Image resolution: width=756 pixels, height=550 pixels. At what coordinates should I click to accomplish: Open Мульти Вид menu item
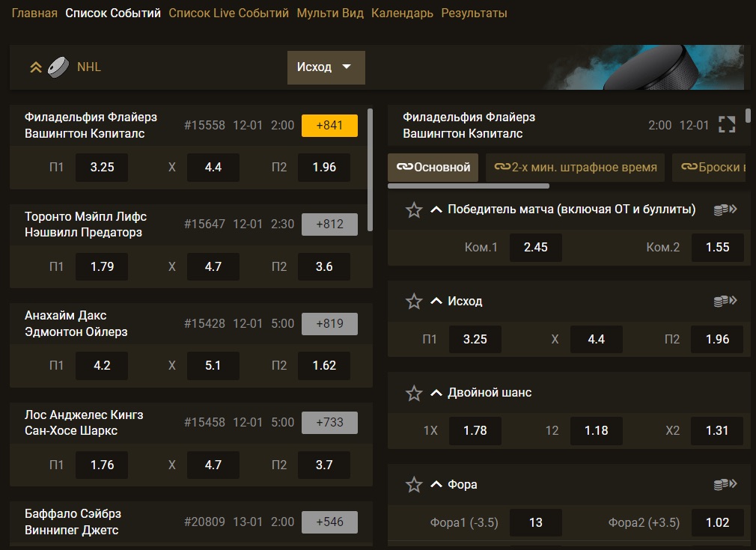click(330, 13)
